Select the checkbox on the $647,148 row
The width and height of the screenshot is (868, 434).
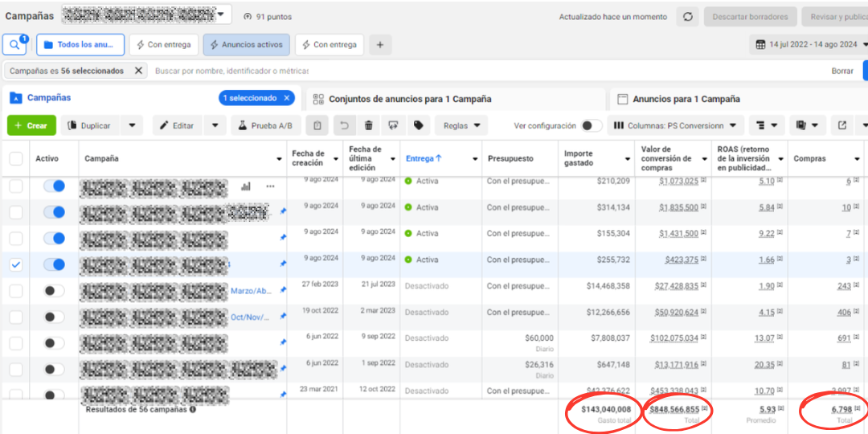[x=16, y=369]
